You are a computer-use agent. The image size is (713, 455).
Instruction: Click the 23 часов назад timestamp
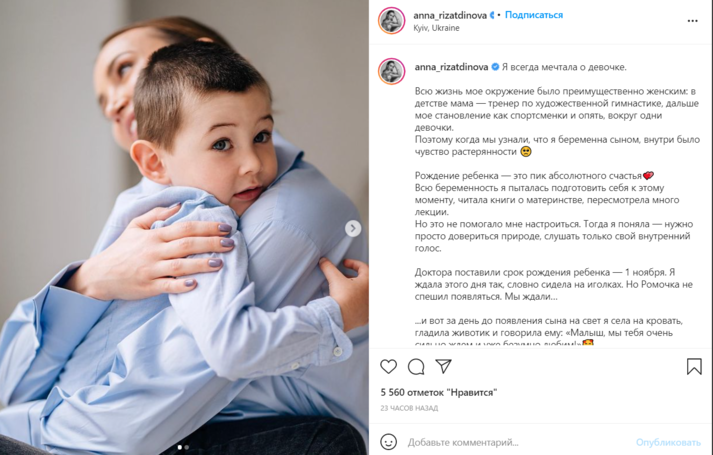coord(409,408)
